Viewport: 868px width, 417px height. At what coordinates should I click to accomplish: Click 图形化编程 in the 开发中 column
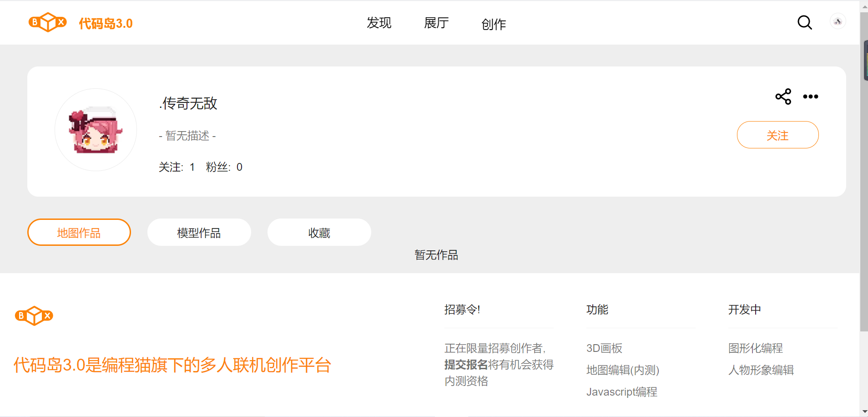coord(756,348)
